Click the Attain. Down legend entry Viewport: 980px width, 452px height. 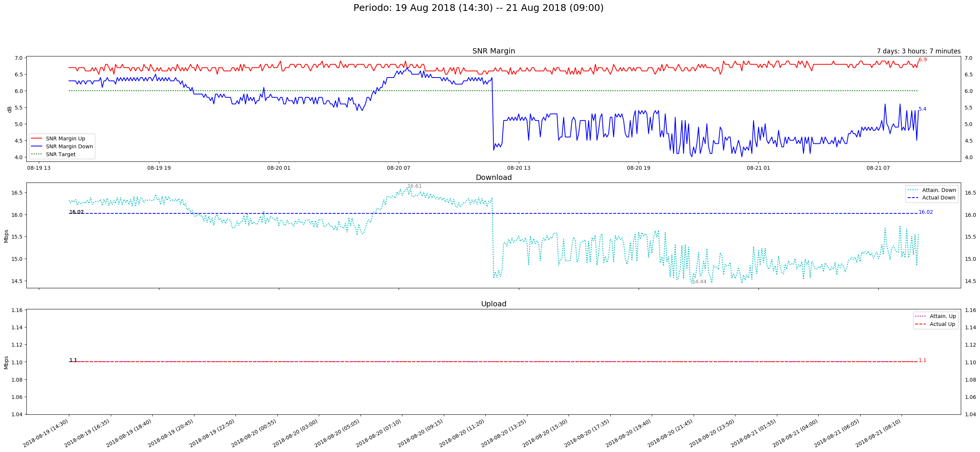pos(939,190)
